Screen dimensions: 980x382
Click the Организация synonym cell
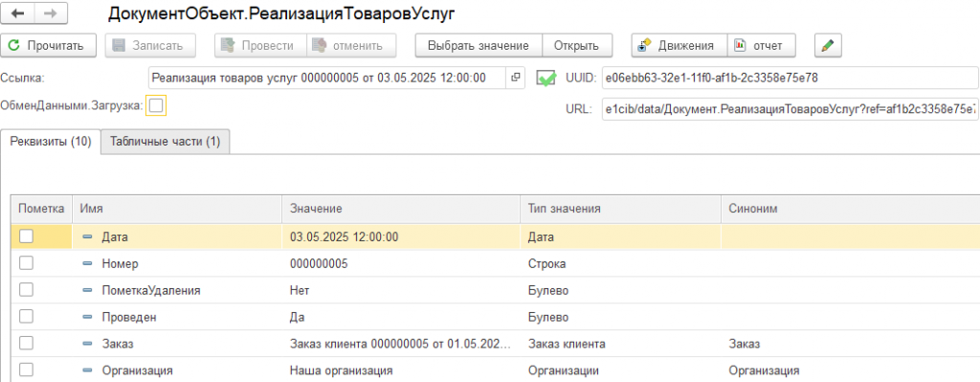(850, 371)
